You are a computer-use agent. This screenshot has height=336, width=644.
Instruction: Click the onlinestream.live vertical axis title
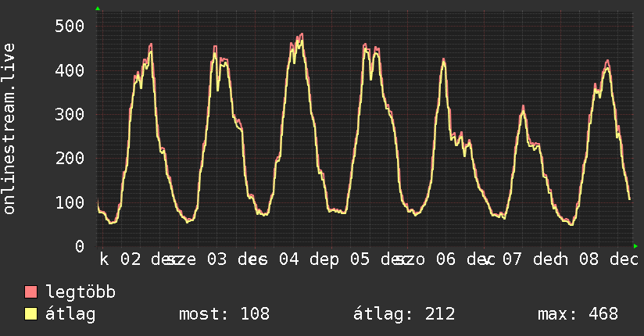click(9, 129)
